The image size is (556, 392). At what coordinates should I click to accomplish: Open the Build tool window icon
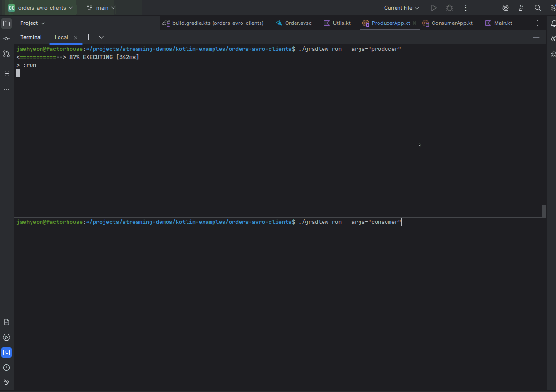[7, 322]
